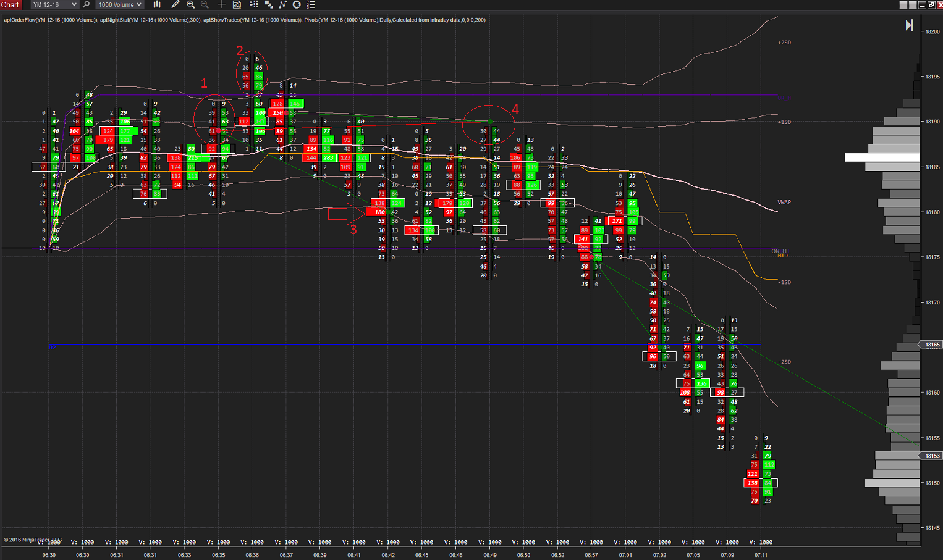This screenshot has width=943, height=560.
Task: Click the aptNightStat indicator label
Action: 150,20
